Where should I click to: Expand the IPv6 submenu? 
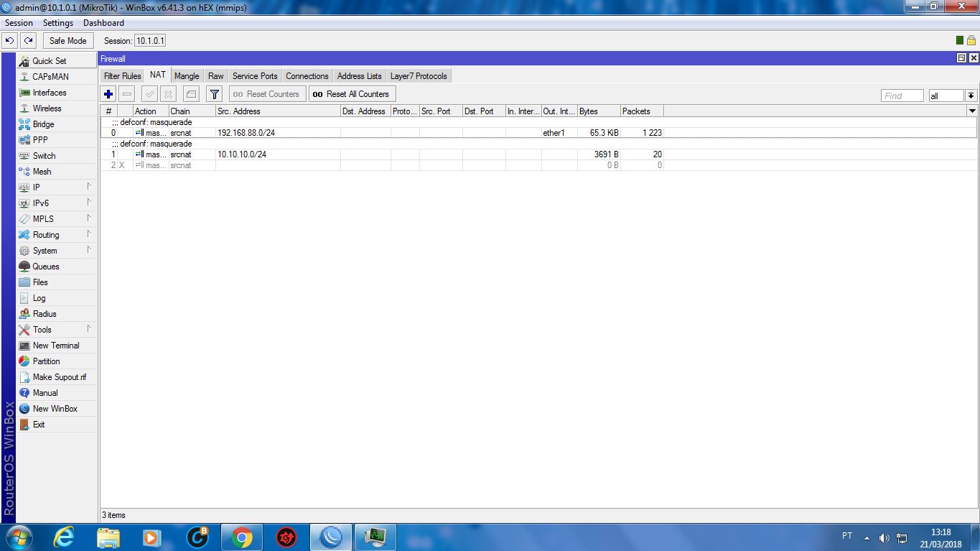pos(57,203)
